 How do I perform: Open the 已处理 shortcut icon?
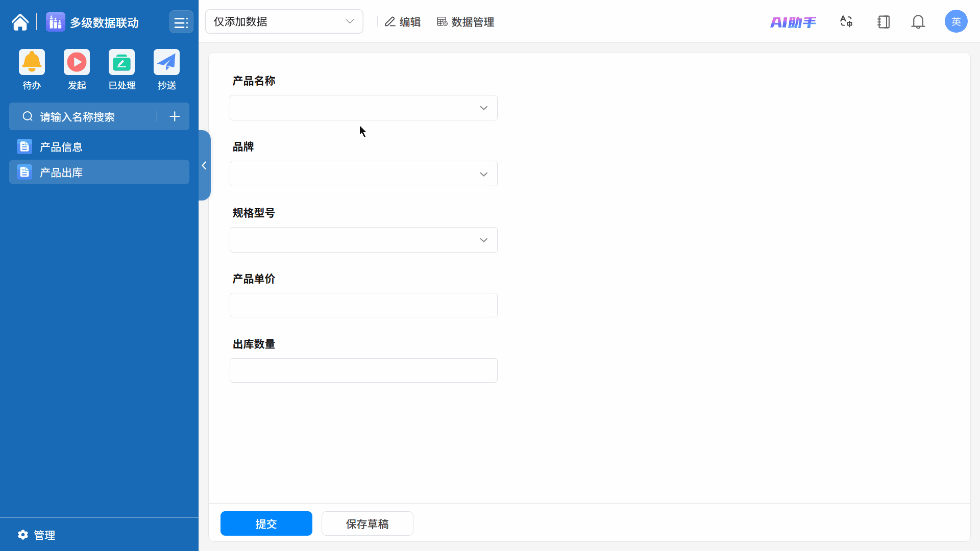point(121,63)
